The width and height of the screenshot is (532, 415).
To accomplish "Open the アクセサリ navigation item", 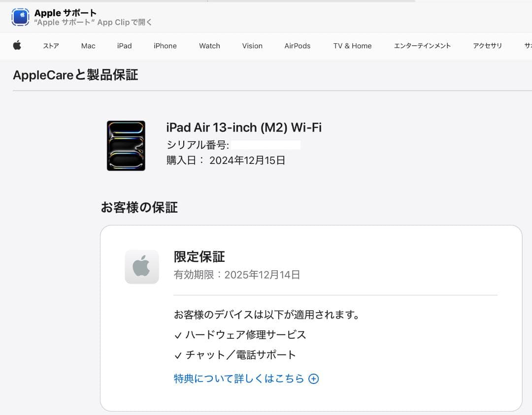I will [487, 46].
